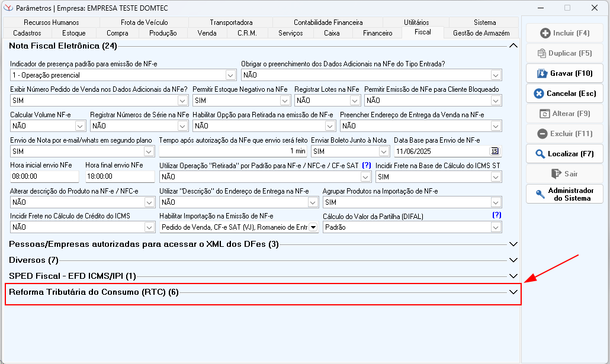Image resolution: width=610 pixels, height=364 pixels.
Task: Collapse the Nota Fiscal Eletrônica section
Action: tap(513, 46)
